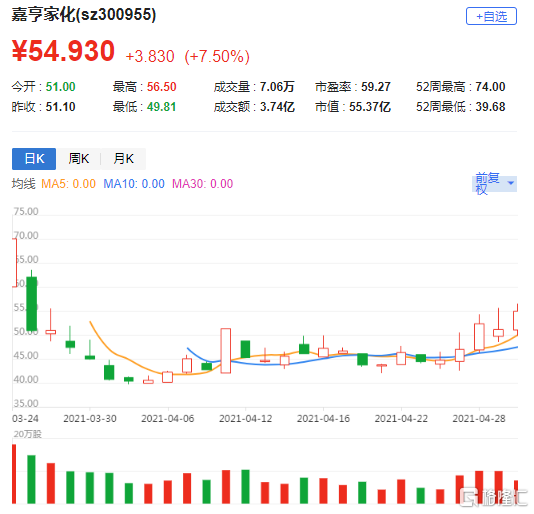This screenshot has width=534, height=514.
Task: Click the dropdown arrow beside 前复权
Action: point(511,183)
